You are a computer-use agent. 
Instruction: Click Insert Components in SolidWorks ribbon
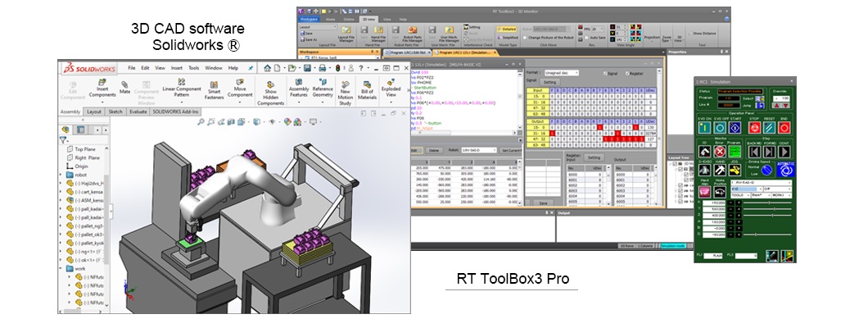point(102,91)
